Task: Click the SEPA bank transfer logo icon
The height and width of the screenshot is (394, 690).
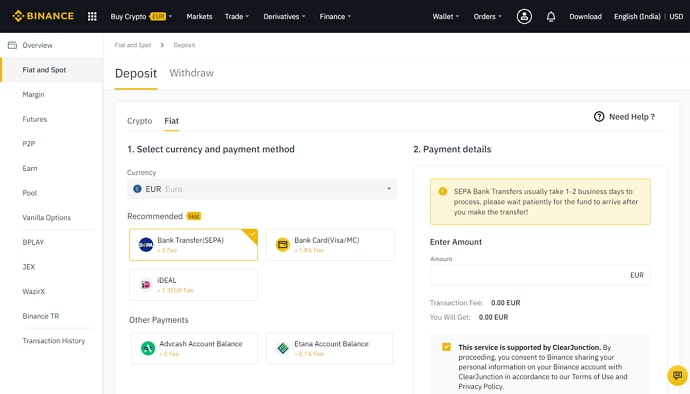Action: point(146,244)
